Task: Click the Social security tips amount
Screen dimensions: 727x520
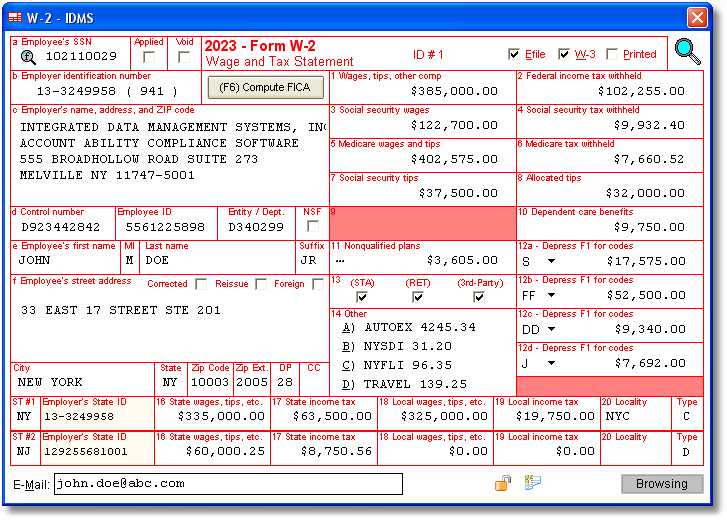Action: coord(458,193)
